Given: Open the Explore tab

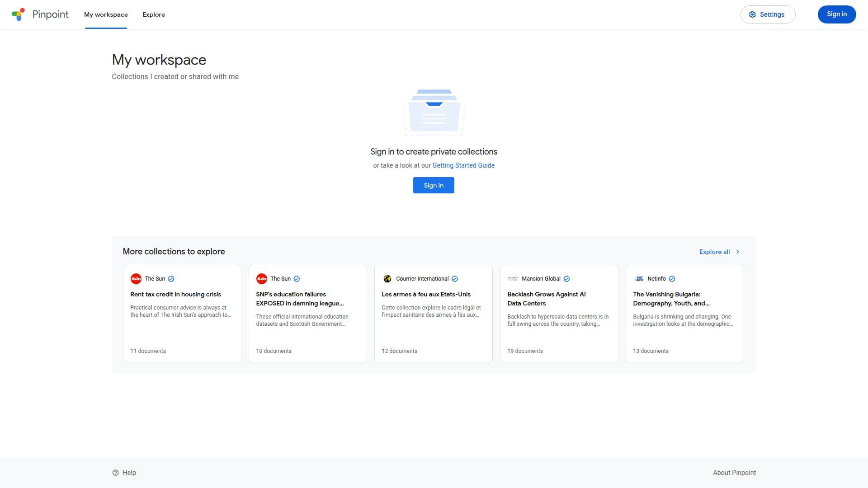Looking at the screenshot, I should coord(154,14).
